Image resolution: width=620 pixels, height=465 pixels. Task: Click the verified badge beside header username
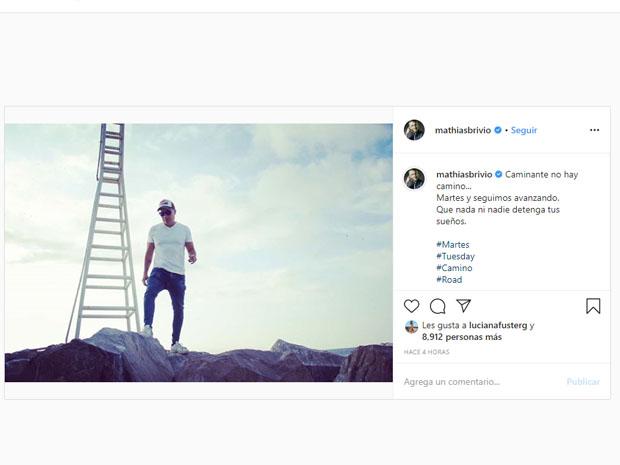[x=498, y=130]
